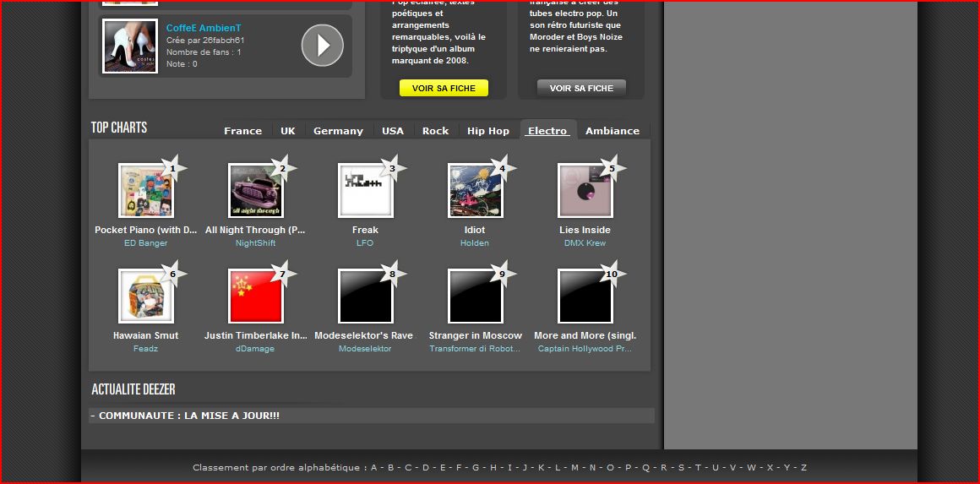Switch to the Ambiance chart tab

tap(612, 131)
